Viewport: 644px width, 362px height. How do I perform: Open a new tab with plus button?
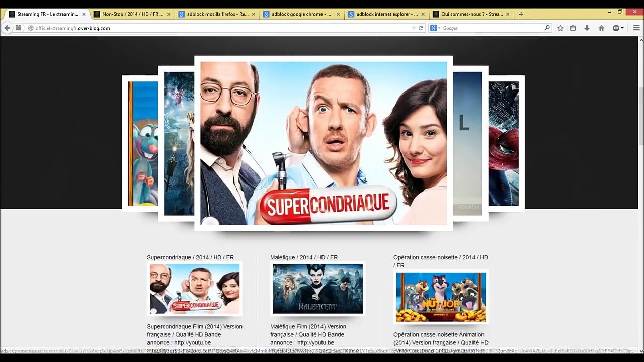tap(521, 14)
